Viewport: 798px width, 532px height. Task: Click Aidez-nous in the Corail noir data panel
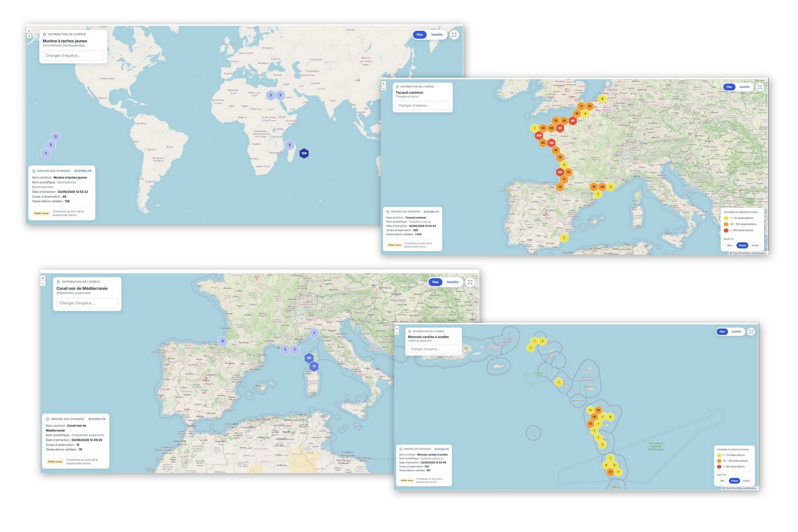(x=55, y=462)
